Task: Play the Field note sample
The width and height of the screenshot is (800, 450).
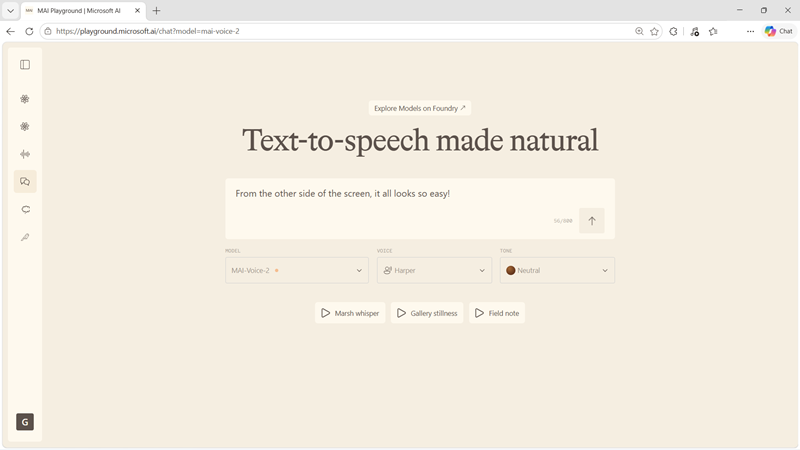Action: tap(497, 313)
